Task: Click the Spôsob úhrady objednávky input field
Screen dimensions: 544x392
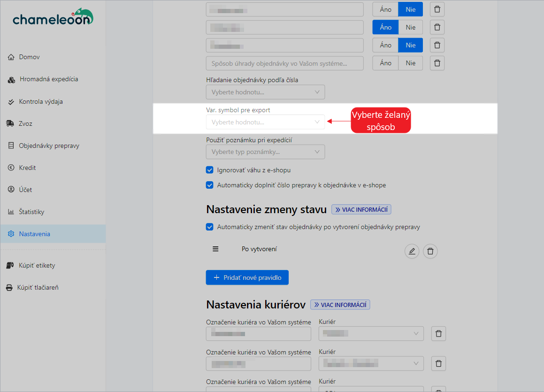Action: [x=285, y=63]
